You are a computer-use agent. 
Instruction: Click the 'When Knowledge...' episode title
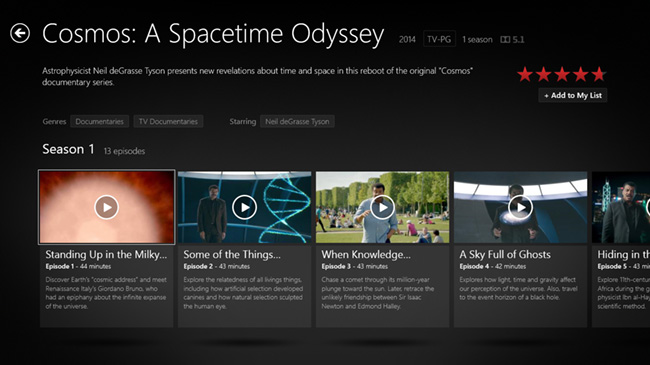[x=366, y=254]
